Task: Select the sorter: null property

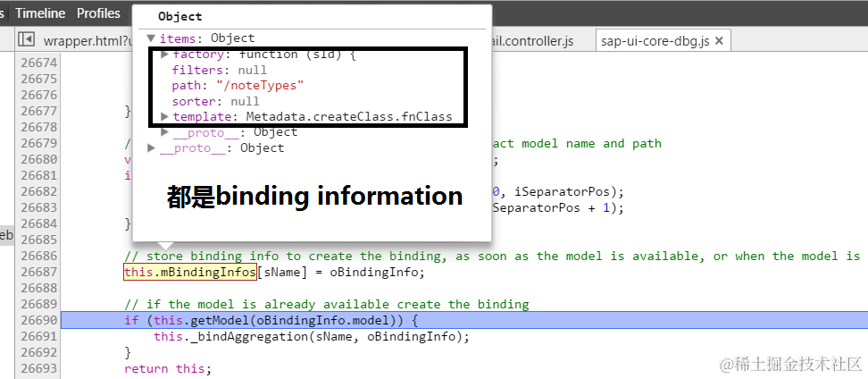Action: tap(215, 101)
